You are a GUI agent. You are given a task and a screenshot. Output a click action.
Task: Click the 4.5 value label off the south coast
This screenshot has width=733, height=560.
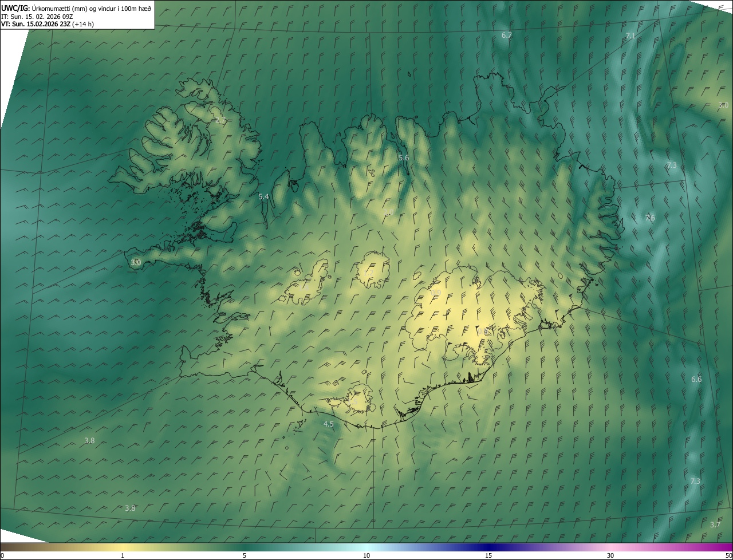point(329,424)
